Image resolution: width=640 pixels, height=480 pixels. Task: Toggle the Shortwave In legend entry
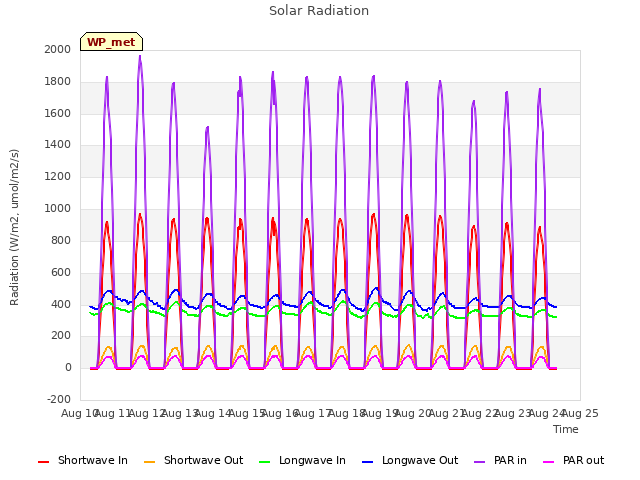83,460
